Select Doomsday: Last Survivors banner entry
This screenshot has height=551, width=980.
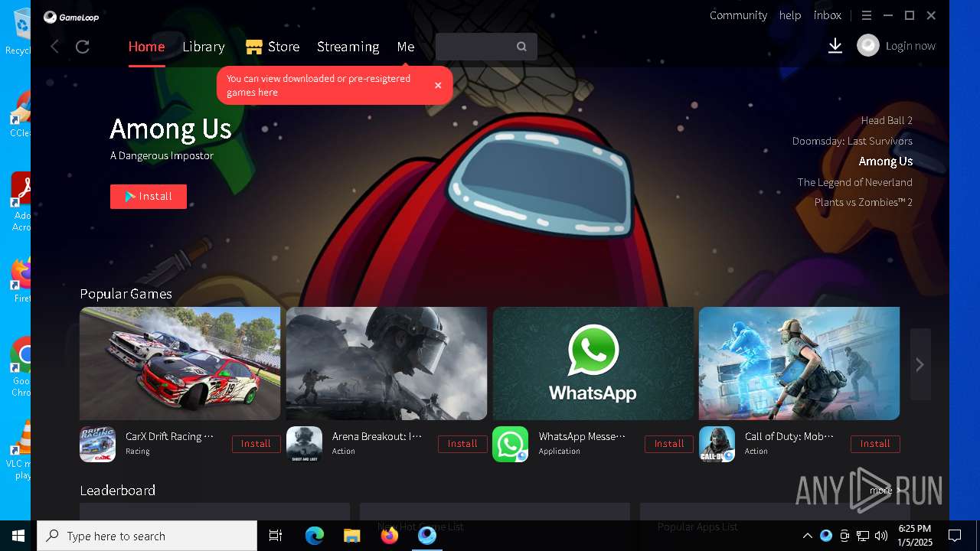[x=852, y=141]
